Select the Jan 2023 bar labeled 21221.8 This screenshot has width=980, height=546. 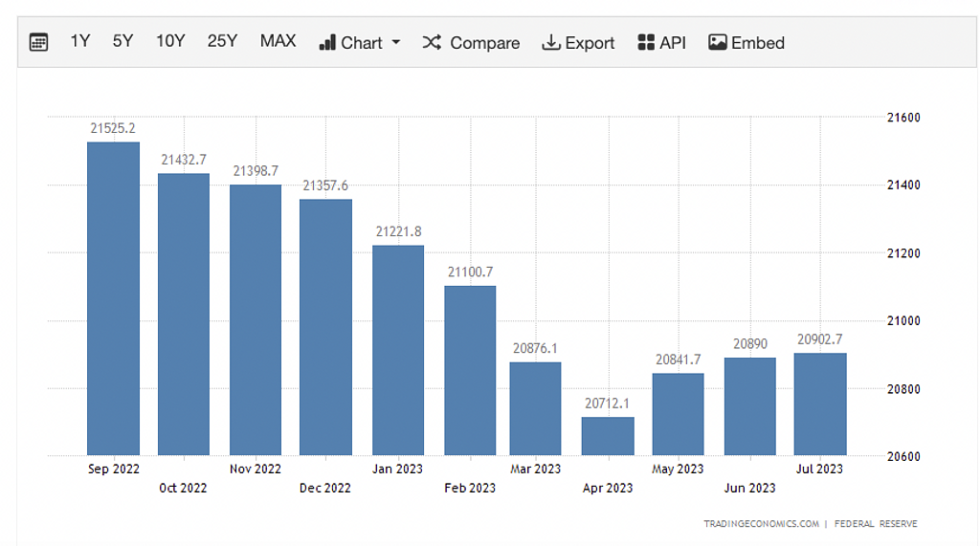click(x=398, y=350)
